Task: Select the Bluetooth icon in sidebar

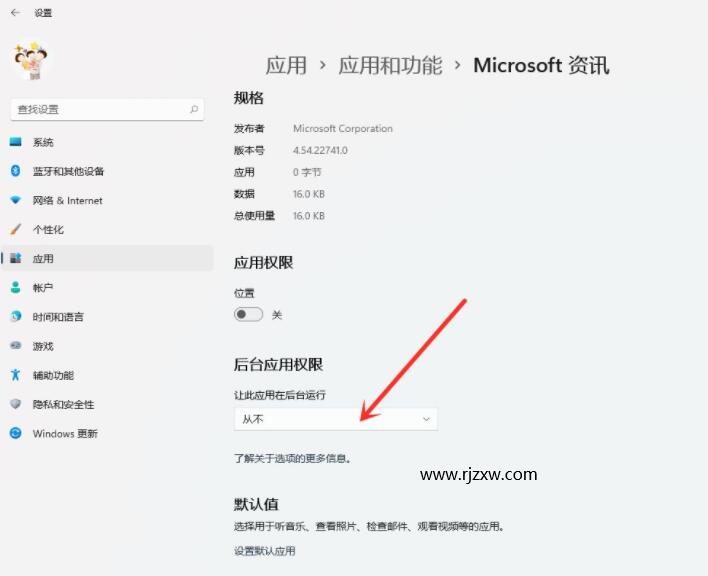Action: 15,171
